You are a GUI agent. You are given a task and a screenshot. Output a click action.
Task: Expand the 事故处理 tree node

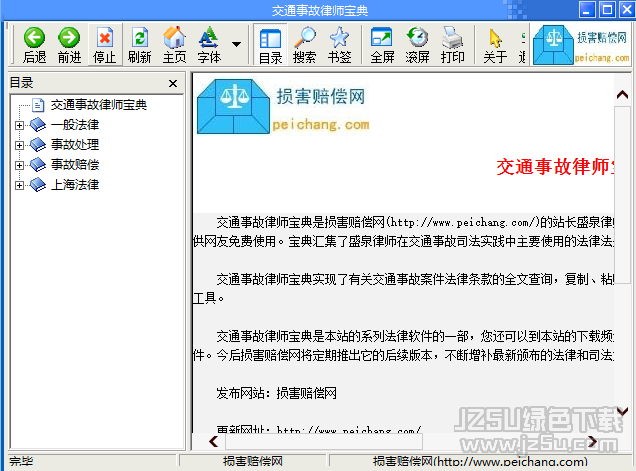(x=19, y=145)
